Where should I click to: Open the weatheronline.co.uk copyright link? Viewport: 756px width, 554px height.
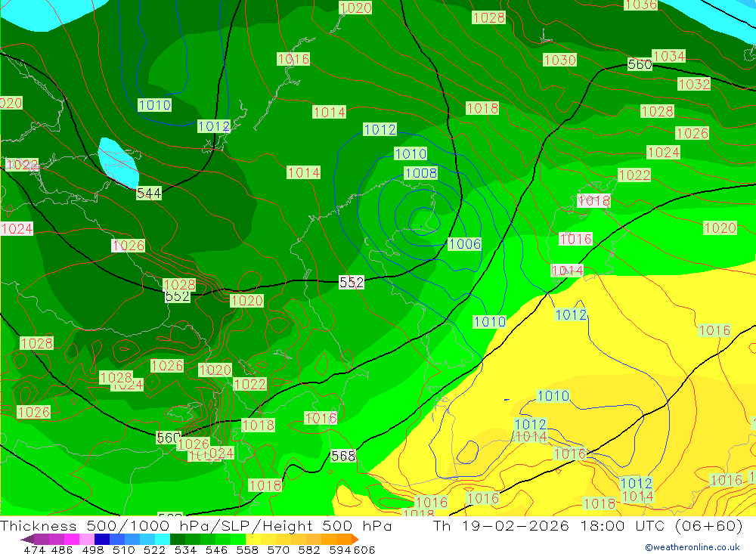(x=692, y=547)
